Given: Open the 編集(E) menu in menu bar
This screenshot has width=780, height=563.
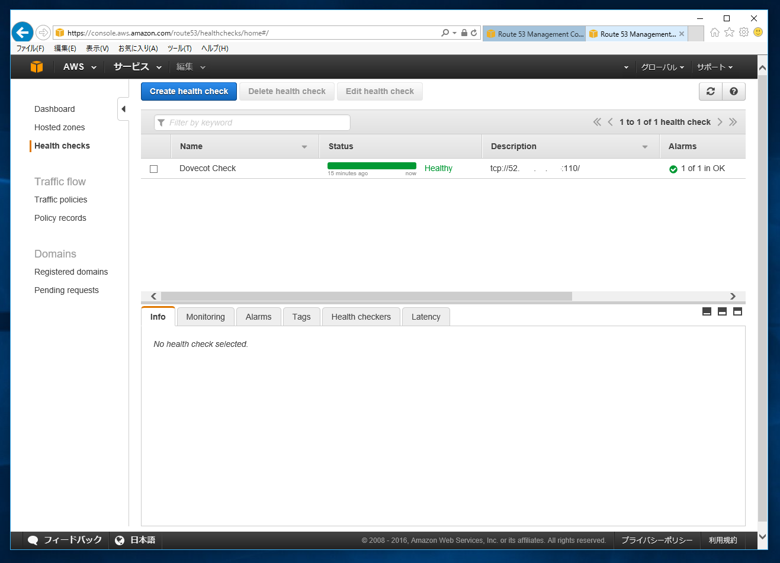Looking at the screenshot, I should [x=65, y=48].
